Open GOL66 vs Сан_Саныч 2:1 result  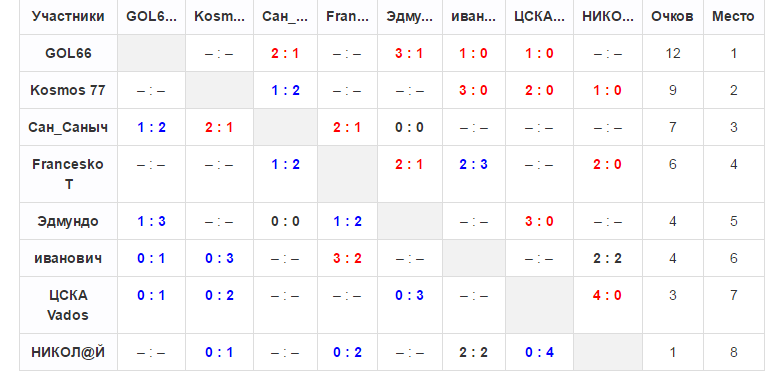tap(285, 53)
